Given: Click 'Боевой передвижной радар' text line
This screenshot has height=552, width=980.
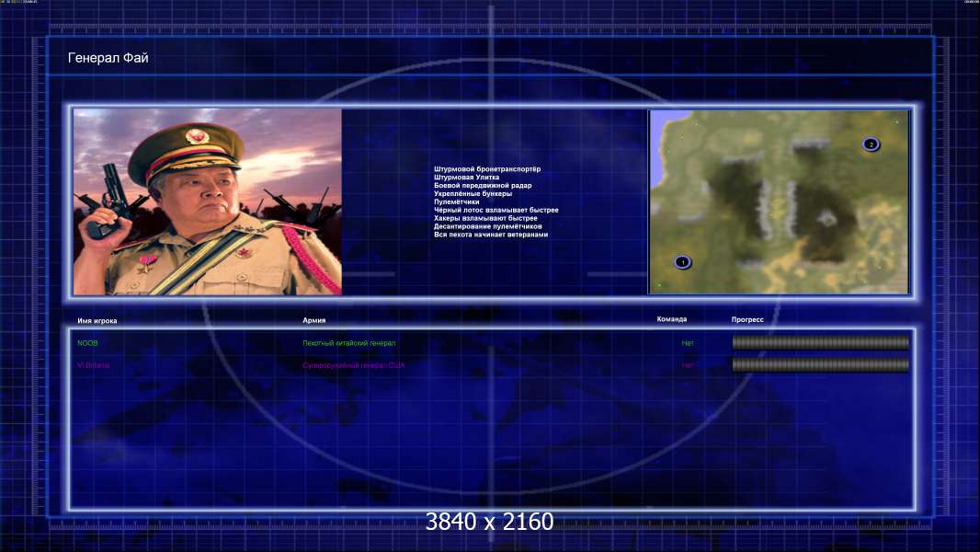Looking at the screenshot, I should pyautogui.click(x=483, y=185).
